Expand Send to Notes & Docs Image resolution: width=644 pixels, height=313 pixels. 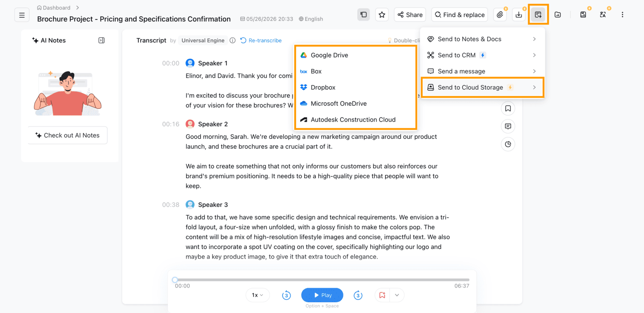483,39
